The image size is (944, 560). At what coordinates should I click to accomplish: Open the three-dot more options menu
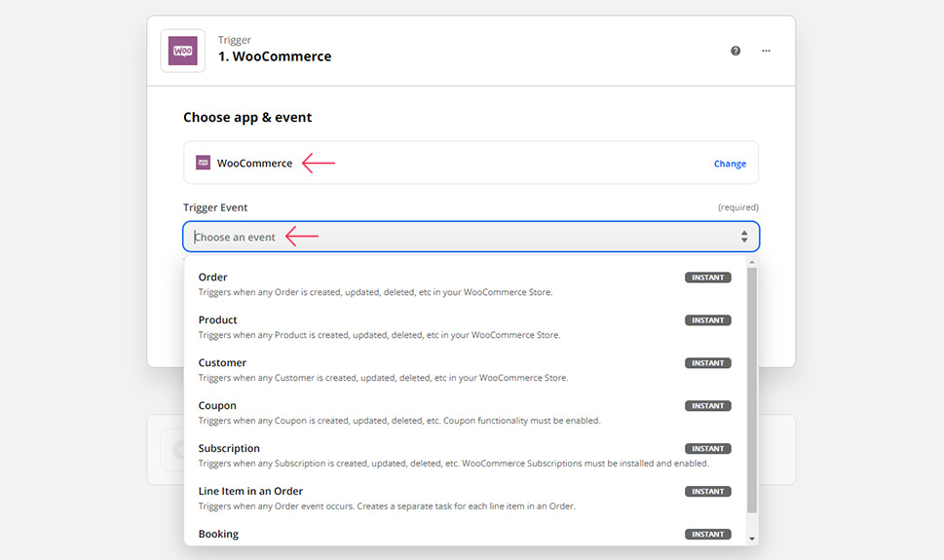coord(766,51)
